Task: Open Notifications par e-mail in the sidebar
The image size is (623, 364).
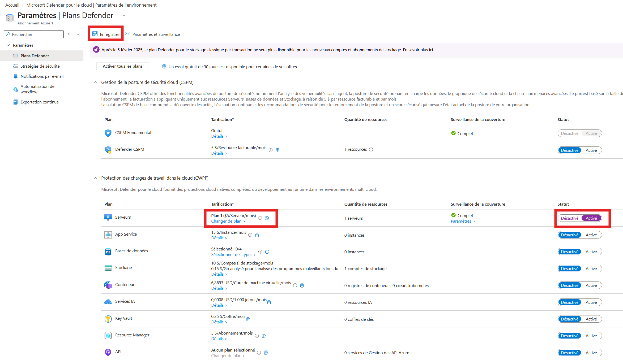Action: (42, 76)
